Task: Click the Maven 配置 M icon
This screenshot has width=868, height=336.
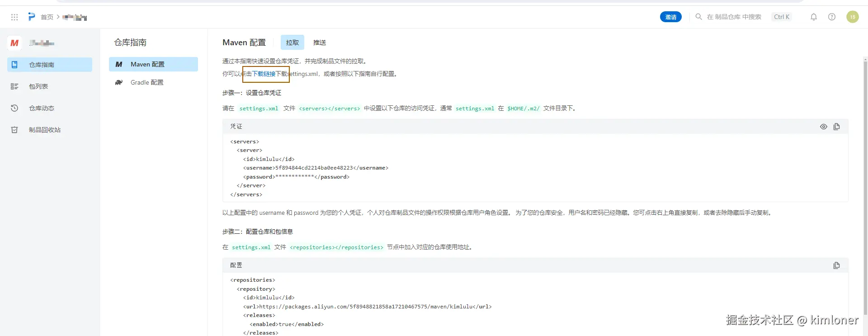Action: (119, 64)
